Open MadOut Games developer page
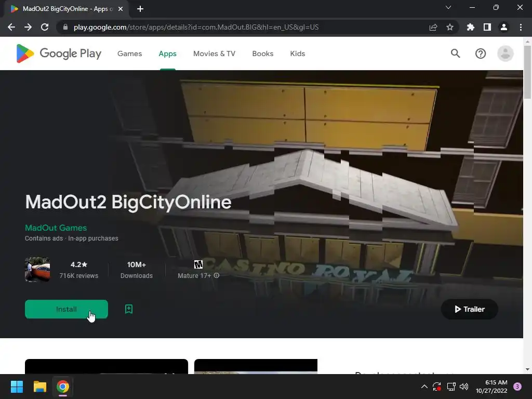 [56, 228]
